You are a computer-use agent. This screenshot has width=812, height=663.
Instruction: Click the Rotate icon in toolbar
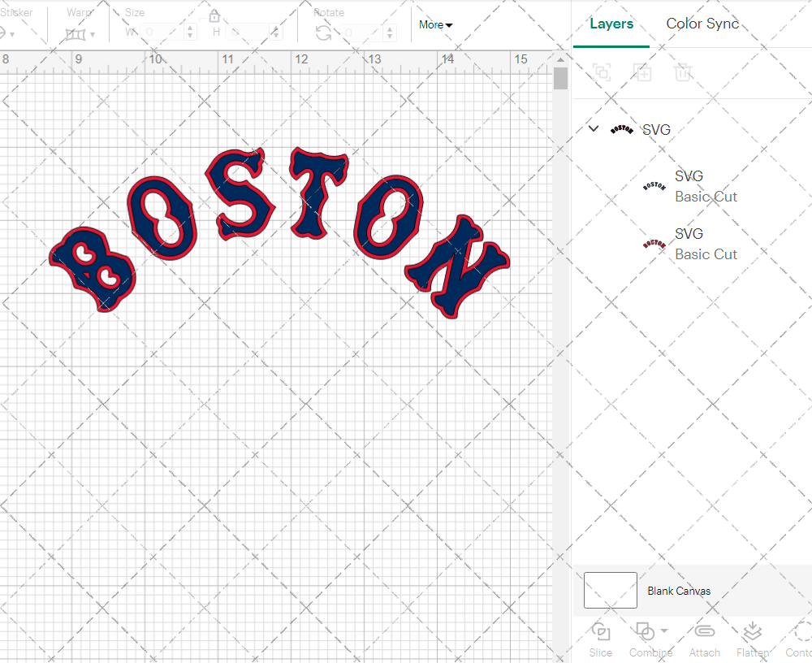click(x=323, y=32)
